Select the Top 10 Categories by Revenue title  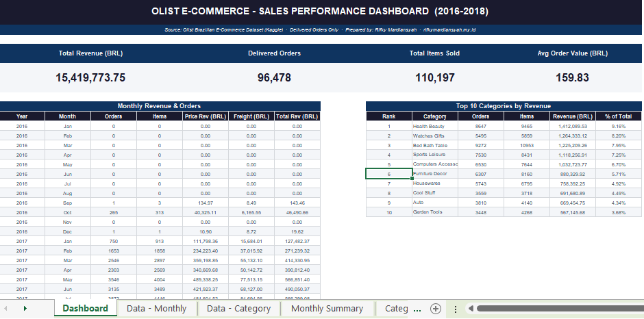(504, 106)
